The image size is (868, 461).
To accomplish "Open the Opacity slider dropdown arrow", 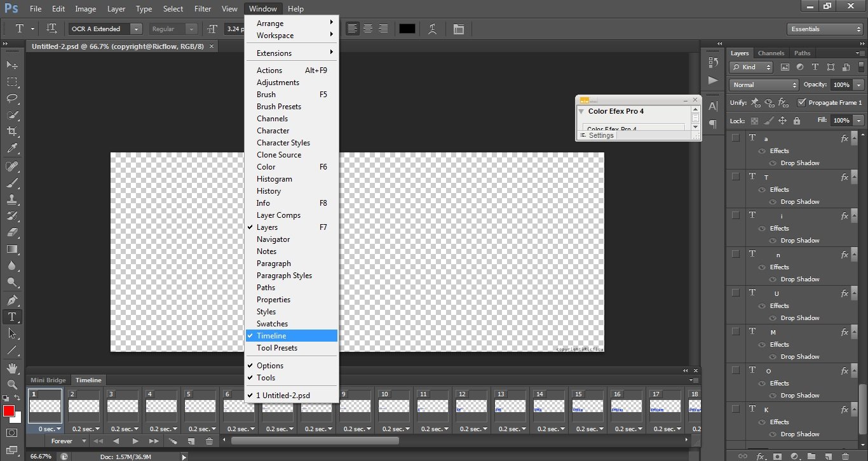I will click(859, 84).
